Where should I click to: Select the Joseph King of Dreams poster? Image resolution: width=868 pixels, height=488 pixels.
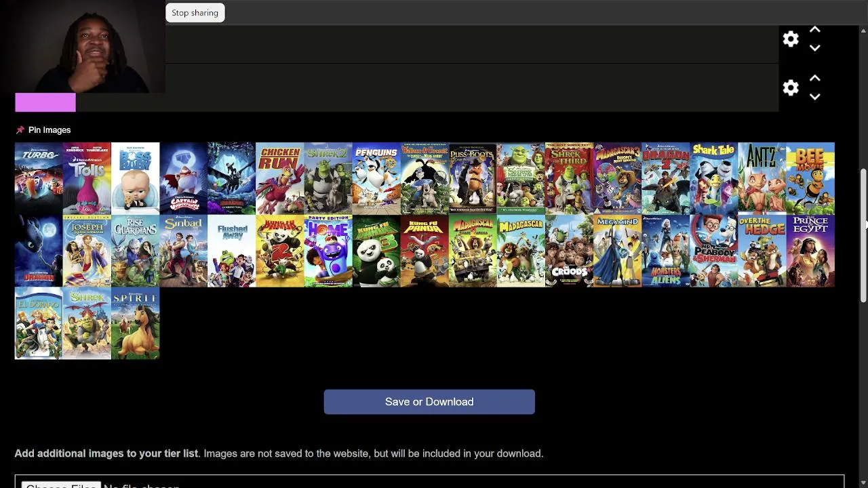click(x=87, y=251)
